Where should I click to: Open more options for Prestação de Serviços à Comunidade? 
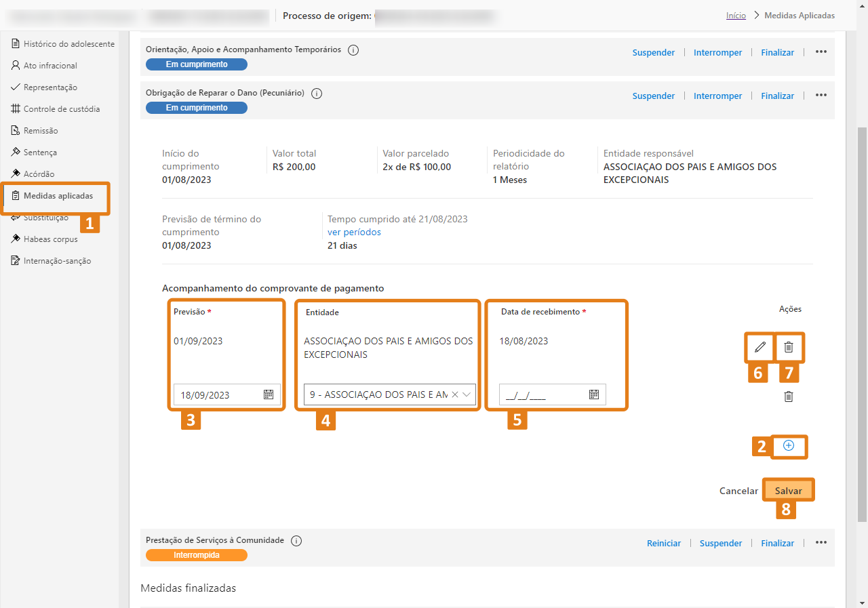point(821,543)
